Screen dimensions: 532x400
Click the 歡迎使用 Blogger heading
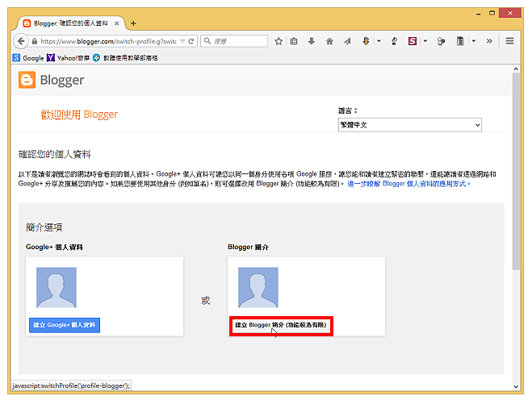pyautogui.click(x=79, y=115)
